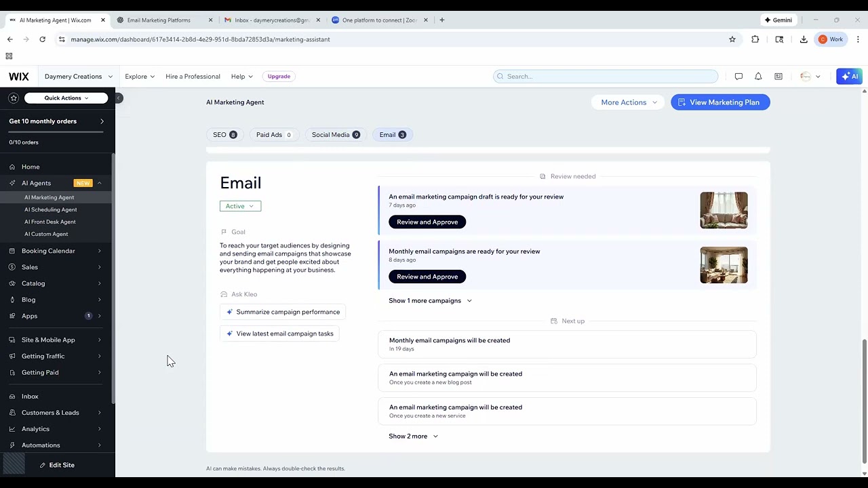Open the user profile avatar menu
868x488 pixels.
[810, 77]
